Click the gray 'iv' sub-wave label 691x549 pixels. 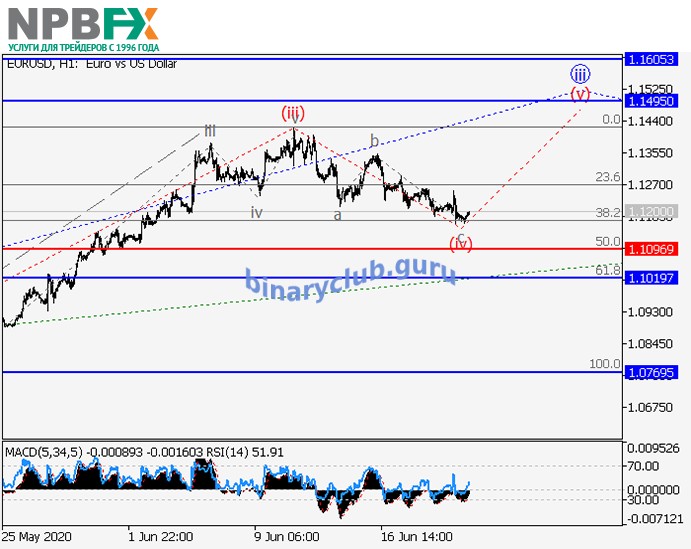[257, 212]
